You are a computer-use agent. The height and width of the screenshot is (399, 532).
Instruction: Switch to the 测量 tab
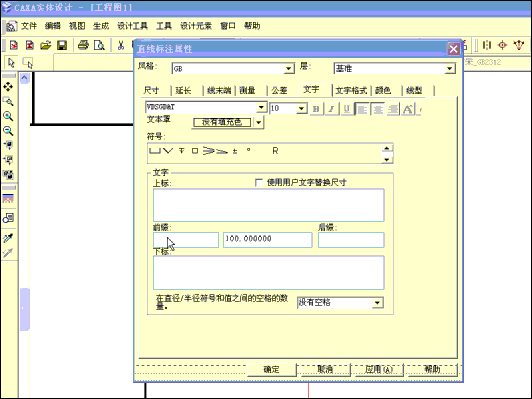click(247, 90)
